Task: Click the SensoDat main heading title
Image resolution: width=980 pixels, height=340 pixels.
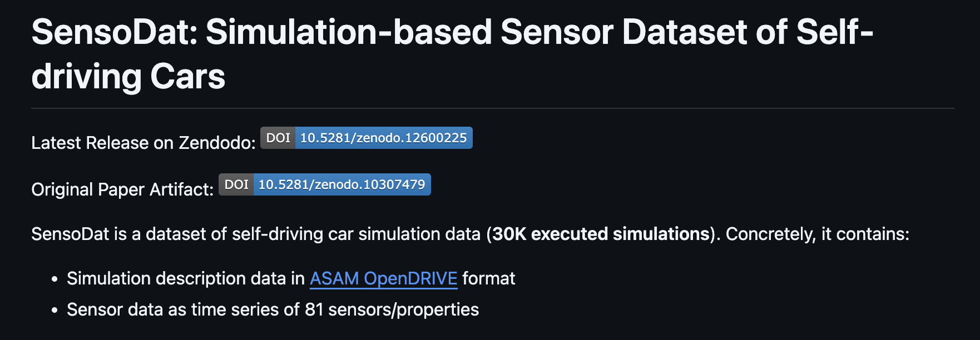Action: [x=452, y=54]
